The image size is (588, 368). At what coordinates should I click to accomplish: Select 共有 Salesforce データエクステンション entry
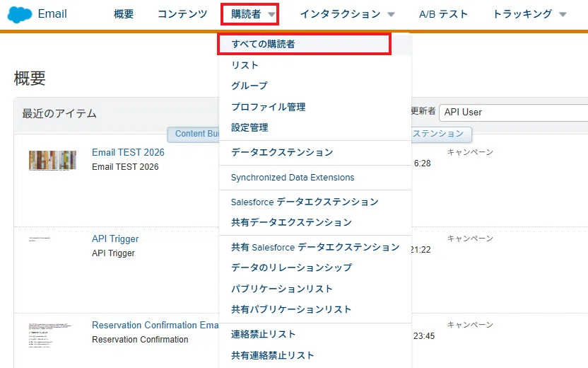click(315, 247)
